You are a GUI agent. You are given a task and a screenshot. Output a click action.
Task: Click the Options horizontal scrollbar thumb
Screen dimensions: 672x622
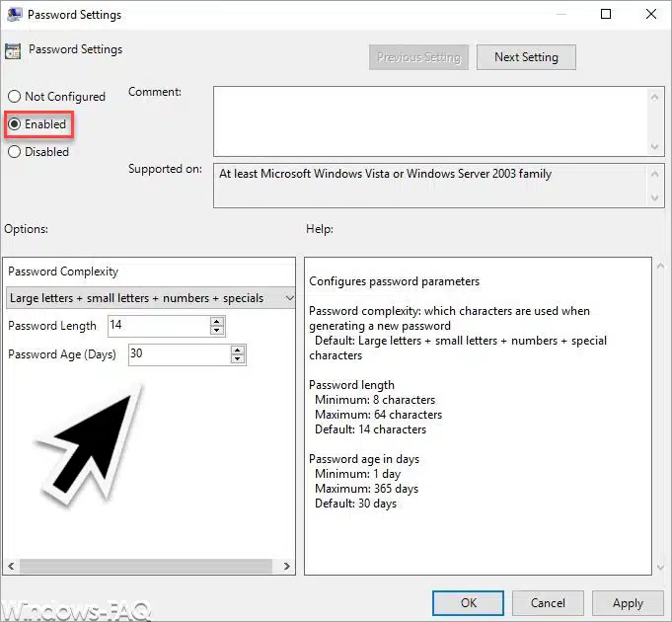click(x=146, y=566)
